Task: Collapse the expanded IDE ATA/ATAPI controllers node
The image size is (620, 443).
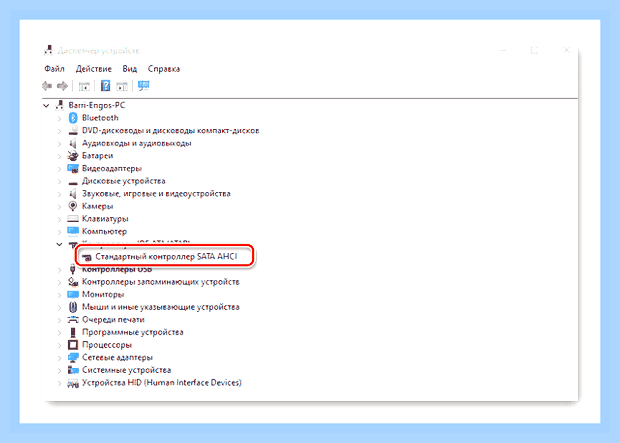Action: coord(59,244)
